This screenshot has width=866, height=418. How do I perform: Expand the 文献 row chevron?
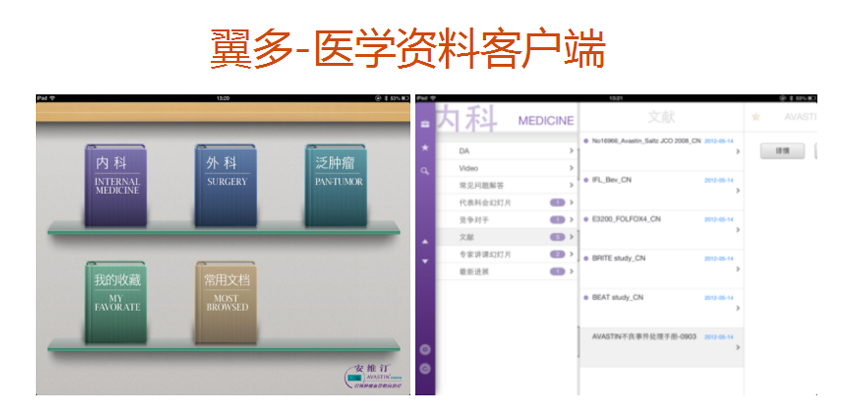tap(572, 237)
